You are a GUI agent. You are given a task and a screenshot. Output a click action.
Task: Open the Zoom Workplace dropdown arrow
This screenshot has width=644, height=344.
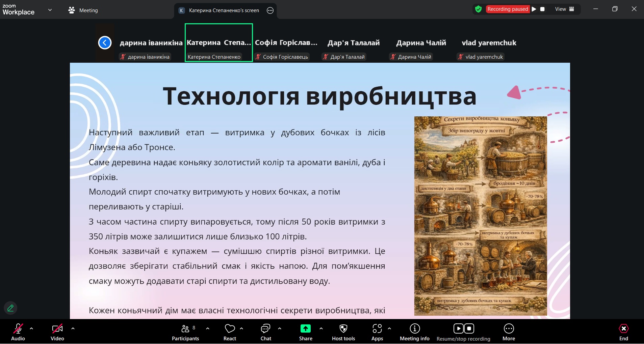point(50,10)
